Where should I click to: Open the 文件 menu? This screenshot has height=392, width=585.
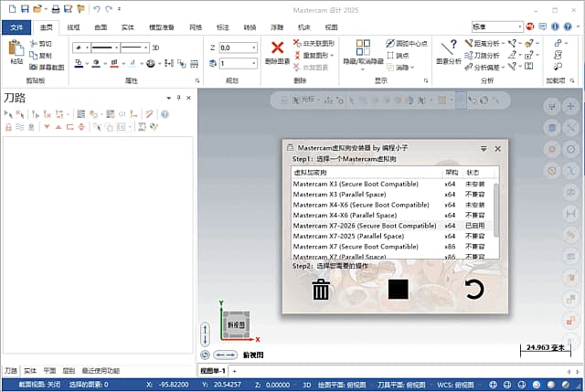tap(15, 28)
